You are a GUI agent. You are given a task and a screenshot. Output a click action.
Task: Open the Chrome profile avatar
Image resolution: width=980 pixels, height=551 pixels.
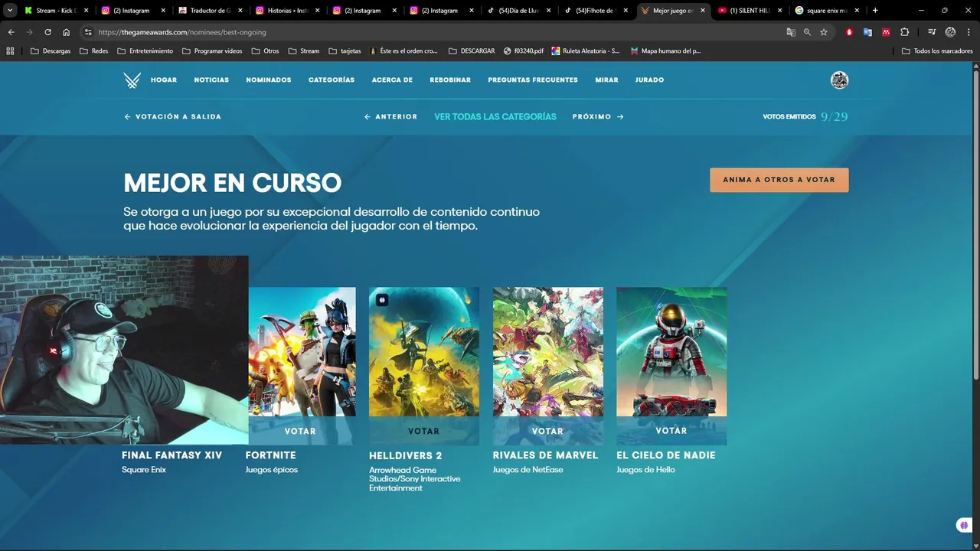[x=950, y=32]
